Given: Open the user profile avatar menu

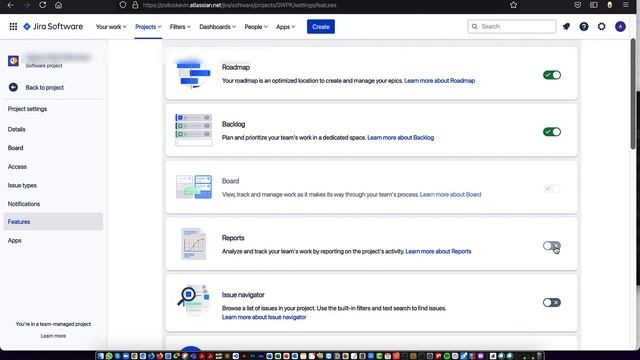Looking at the screenshot, I should (620, 27).
